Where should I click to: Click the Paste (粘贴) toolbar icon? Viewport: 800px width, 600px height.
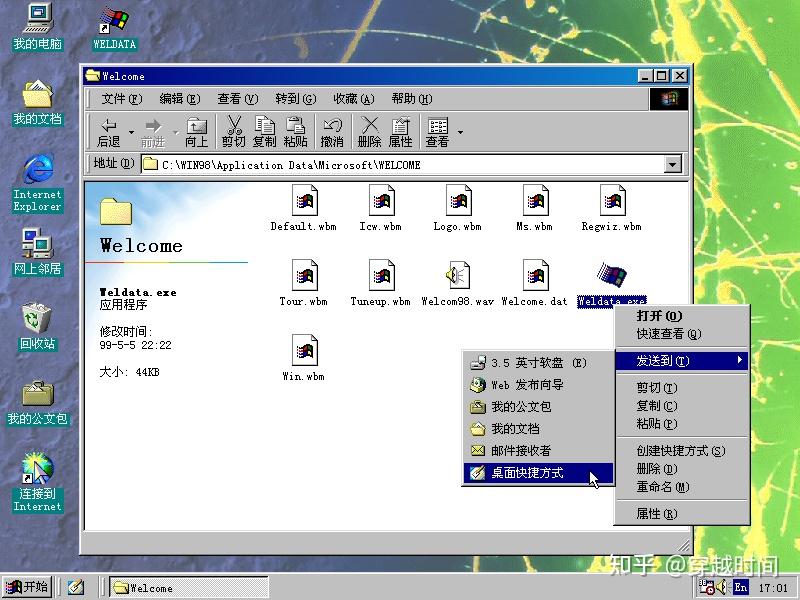295,132
